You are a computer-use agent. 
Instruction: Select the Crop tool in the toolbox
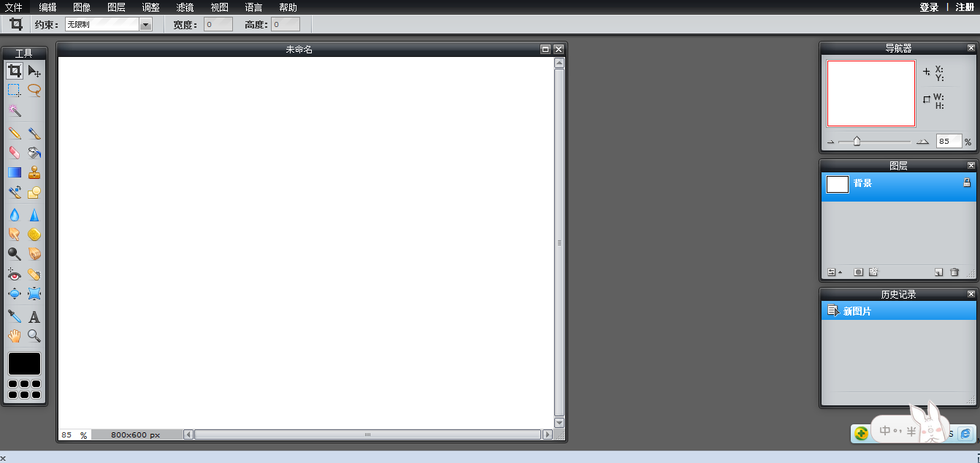15,71
